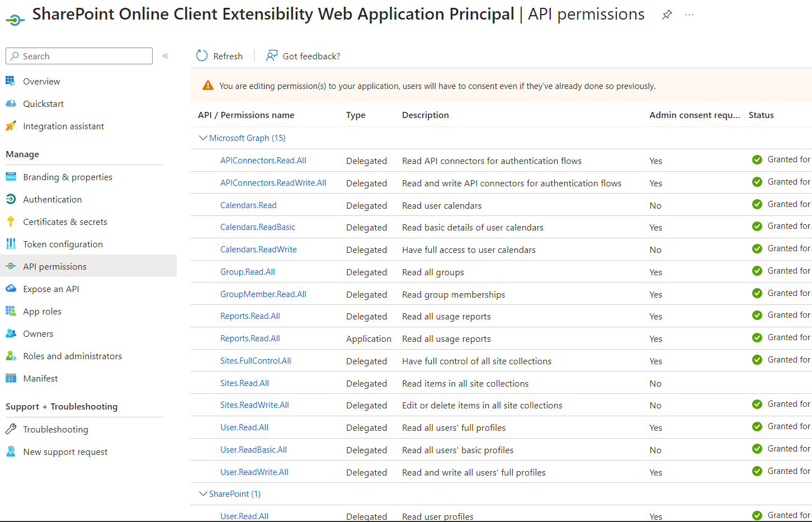Screen dimensions: 812x522
Task: Collapse the sidebar with the double chevron
Action: (166, 56)
